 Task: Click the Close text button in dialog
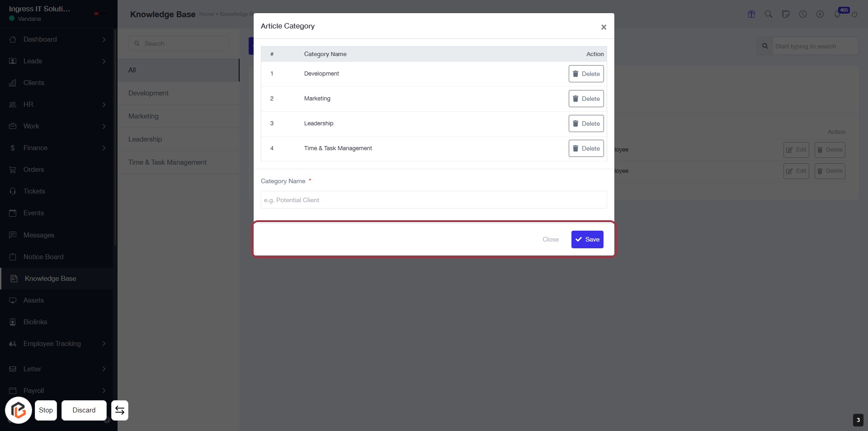point(551,239)
